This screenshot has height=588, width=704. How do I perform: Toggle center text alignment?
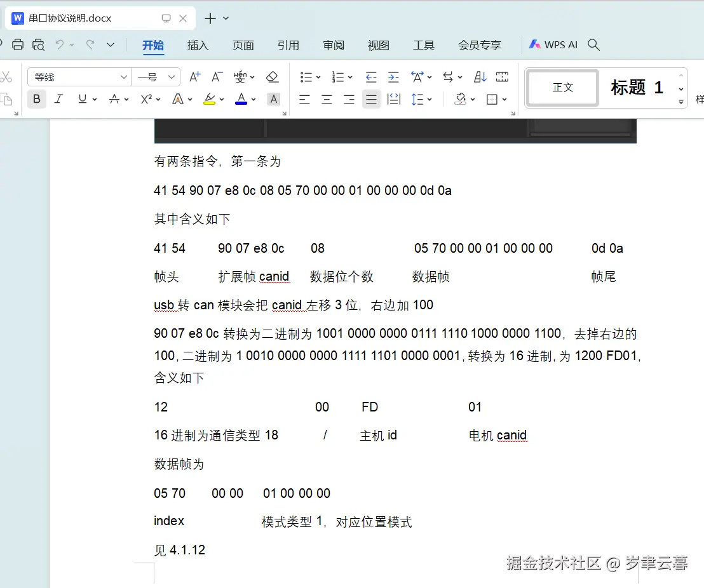click(326, 99)
